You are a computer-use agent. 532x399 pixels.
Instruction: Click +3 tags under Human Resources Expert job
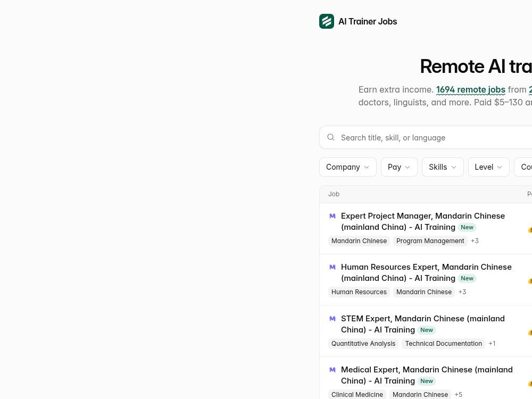[462, 292]
